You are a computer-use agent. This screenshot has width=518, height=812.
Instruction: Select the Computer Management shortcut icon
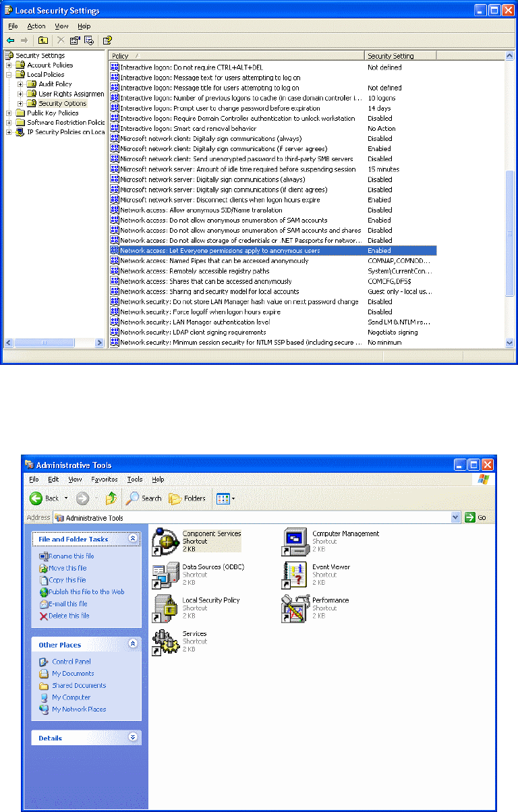(294, 541)
